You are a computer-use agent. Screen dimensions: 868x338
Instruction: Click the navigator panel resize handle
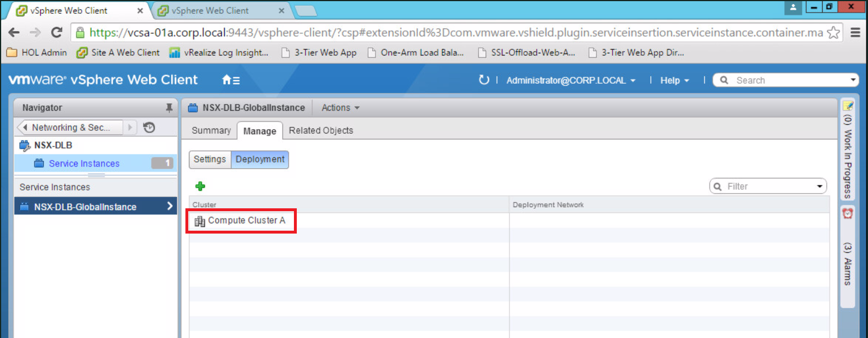(x=96, y=175)
